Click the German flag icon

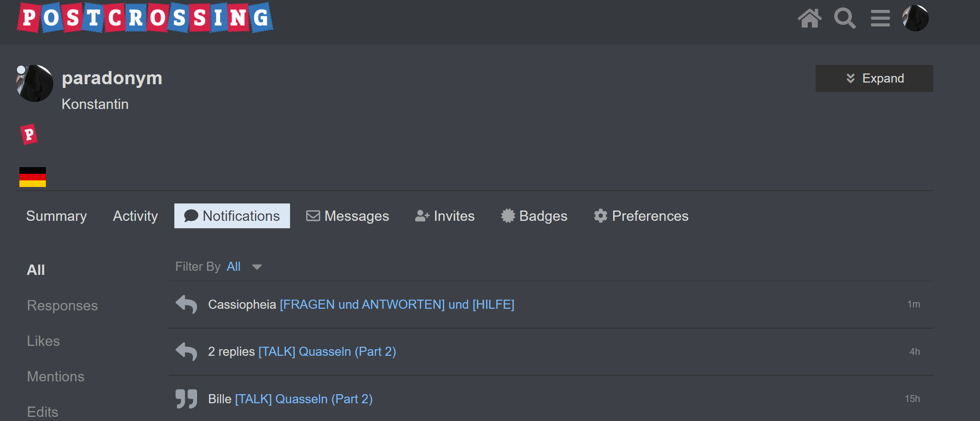33,177
